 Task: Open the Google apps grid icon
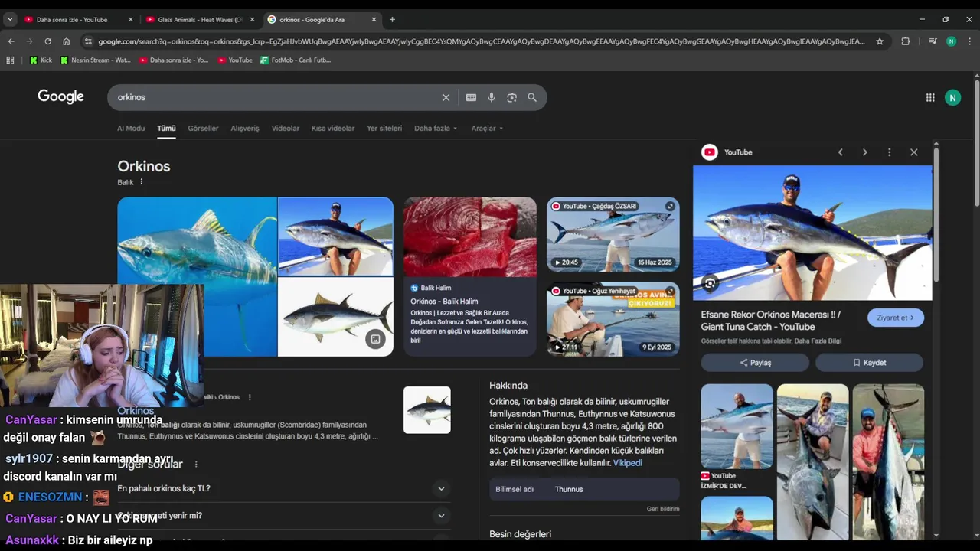click(x=930, y=97)
